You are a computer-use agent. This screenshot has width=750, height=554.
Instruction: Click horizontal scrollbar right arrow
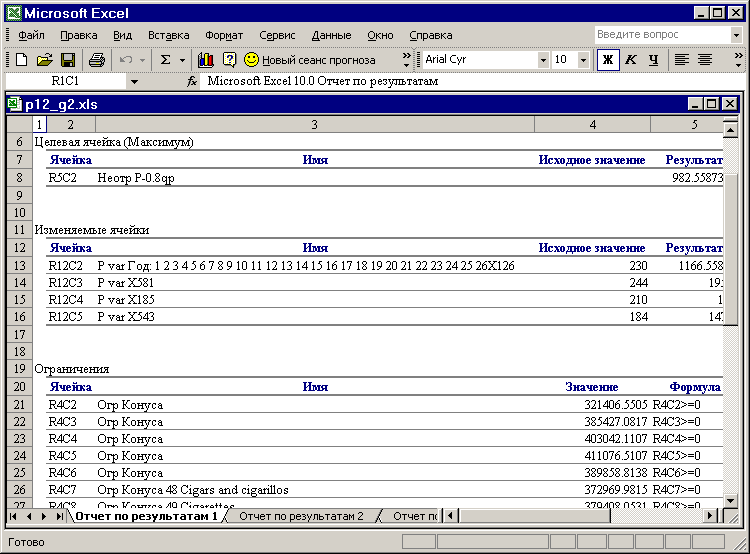[x=710, y=516]
